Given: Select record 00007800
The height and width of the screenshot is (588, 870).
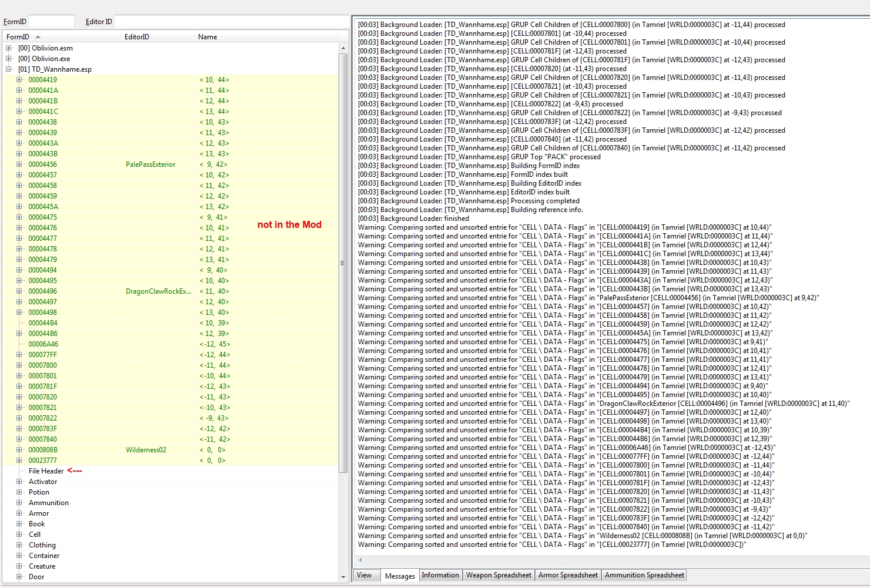Looking at the screenshot, I should click(x=170, y=365).
